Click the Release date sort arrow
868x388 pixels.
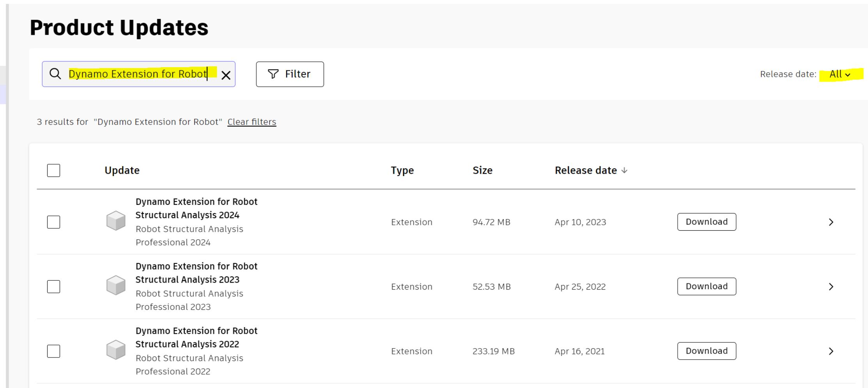pos(624,171)
